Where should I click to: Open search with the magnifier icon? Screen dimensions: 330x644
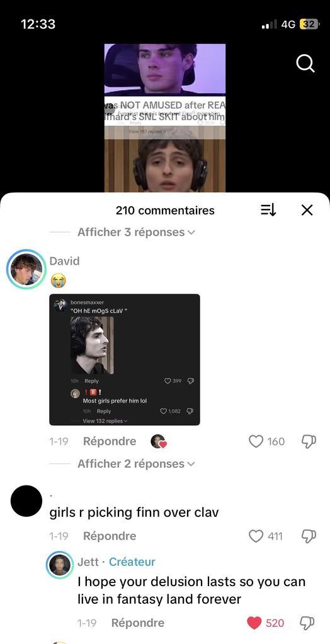[305, 64]
